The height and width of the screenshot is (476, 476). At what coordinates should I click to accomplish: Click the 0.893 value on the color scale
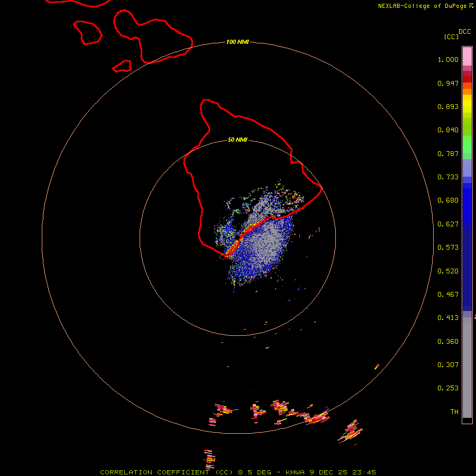pyautogui.click(x=448, y=106)
